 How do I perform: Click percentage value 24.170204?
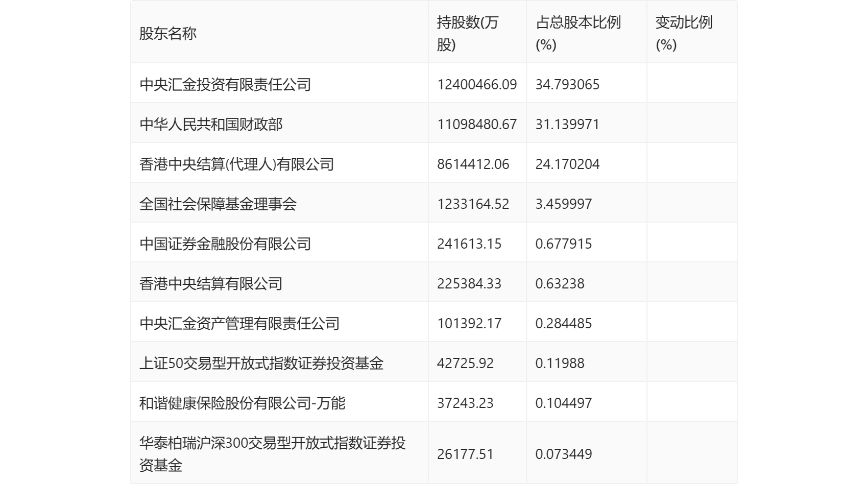pyautogui.click(x=568, y=164)
